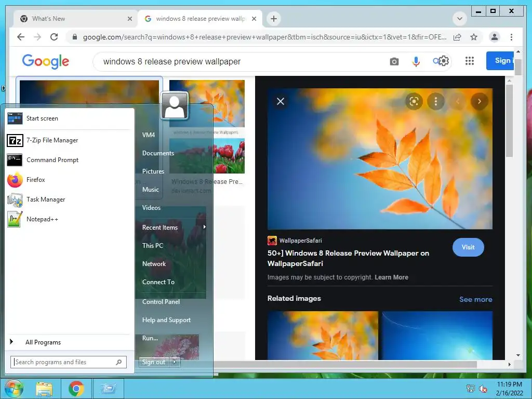Open Command Prompt from start menu
Viewport: 532px width, 399px height.
point(70,160)
